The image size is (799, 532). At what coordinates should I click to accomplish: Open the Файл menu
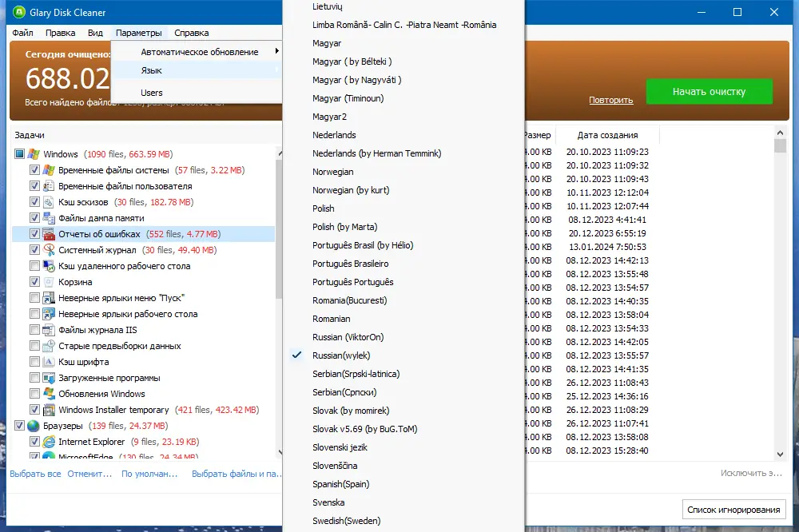coord(23,33)
